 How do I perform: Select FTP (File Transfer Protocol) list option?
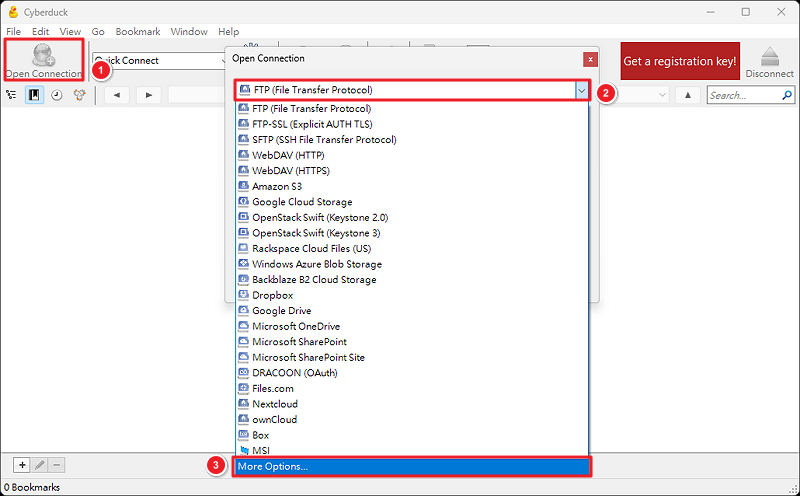(412, 109)
